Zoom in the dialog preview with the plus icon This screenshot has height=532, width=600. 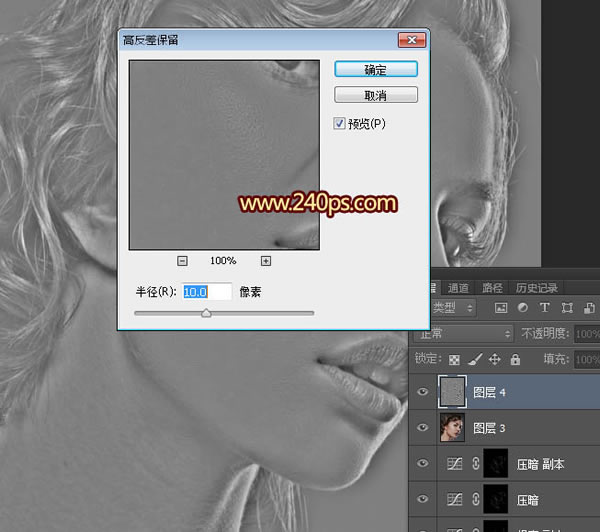point(266,261)
